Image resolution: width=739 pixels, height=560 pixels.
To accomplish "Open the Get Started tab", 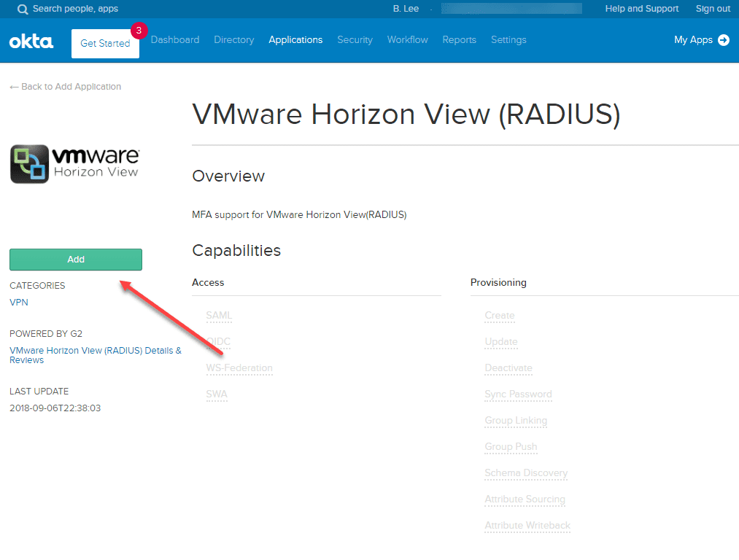I will [x=105, y=43].
